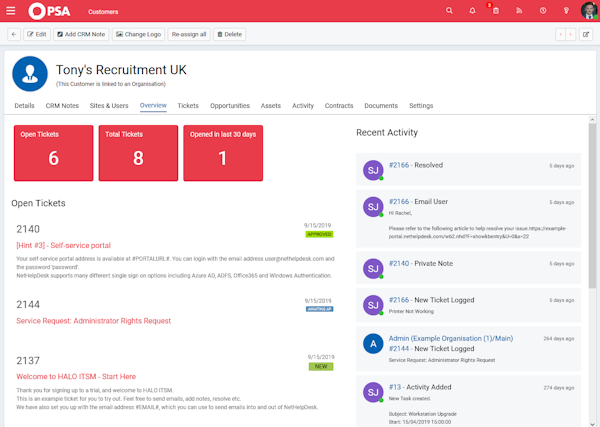600x427 pixels.
Task: Open the hamburger navigation menu
Action: coord(11,12)
